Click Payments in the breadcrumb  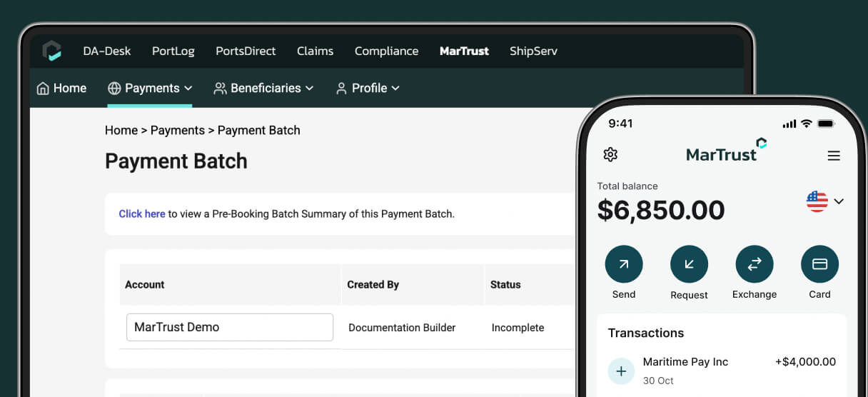[x=178, y=130]
